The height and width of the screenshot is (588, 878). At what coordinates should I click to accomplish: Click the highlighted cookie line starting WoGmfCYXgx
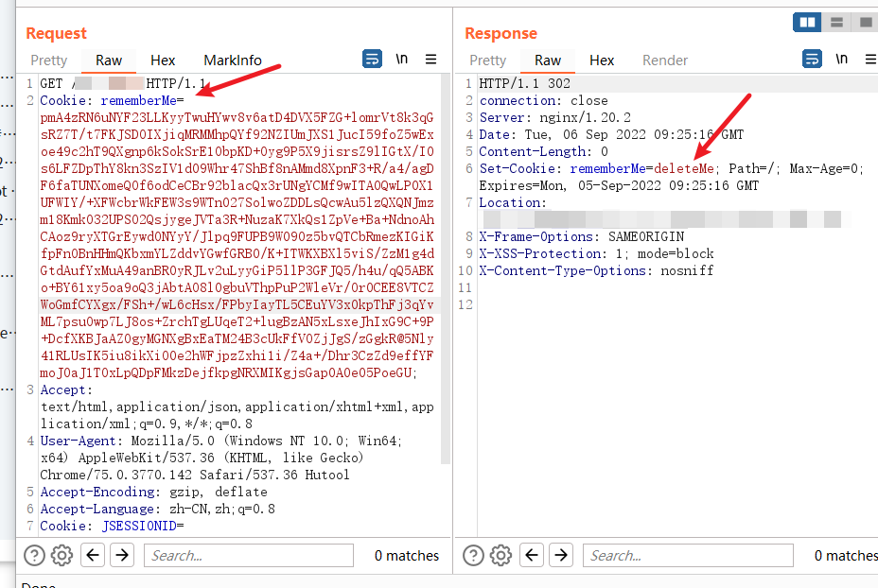tap(237, 305)
